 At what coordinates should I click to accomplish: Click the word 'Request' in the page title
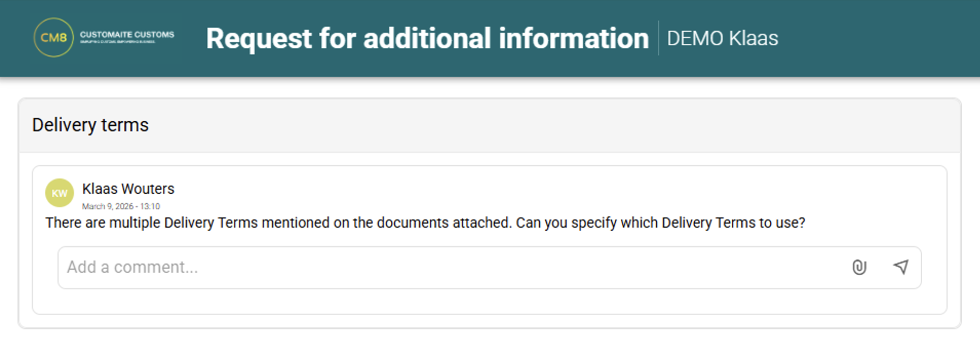pyautogui.click(x=259, y=38)
